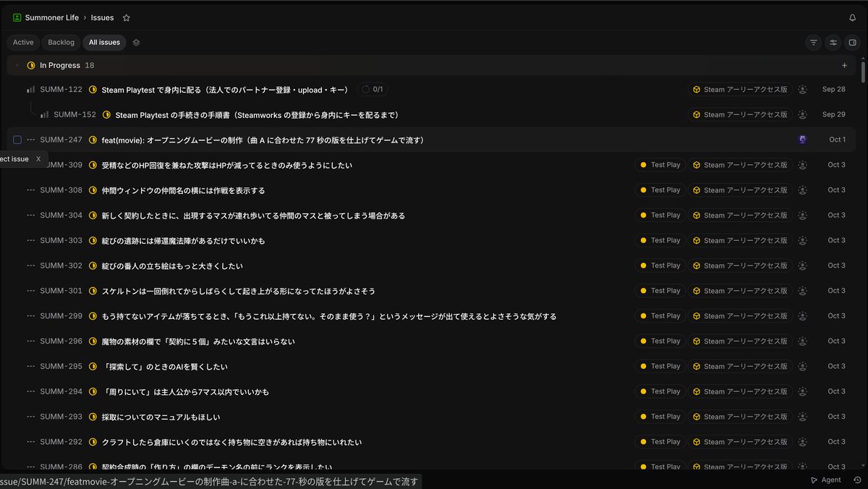Open the status icon dropdown on SUMM-247
This screenshot has height=489, width=868.
coord(93,140)
